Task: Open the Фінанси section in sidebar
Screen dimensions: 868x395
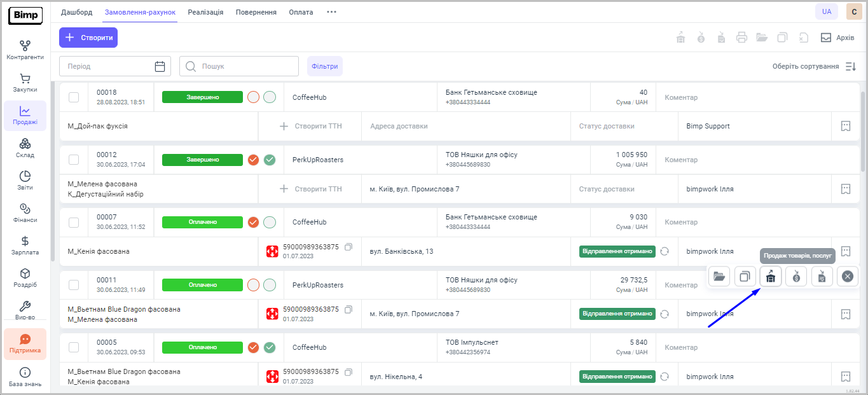Action: 25,213
